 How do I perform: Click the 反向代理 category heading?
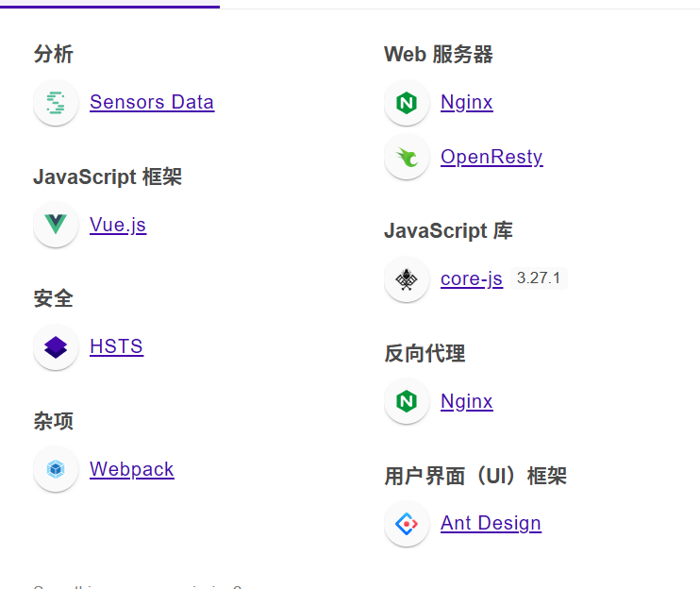click(x=425, y=353)
